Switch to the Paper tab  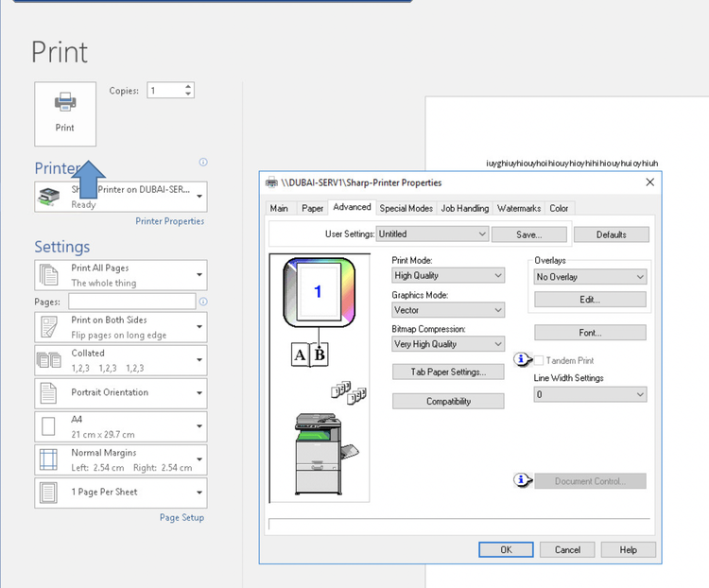pos(312,208)
